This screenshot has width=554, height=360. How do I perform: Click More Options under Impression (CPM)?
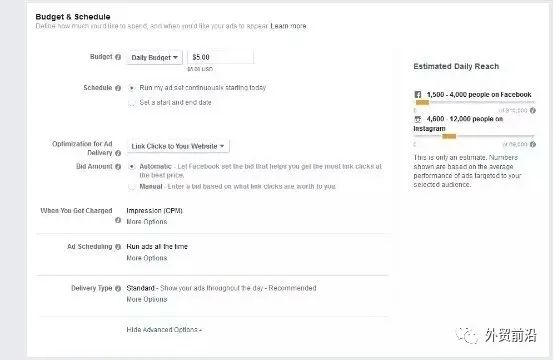tap(147, 222)
